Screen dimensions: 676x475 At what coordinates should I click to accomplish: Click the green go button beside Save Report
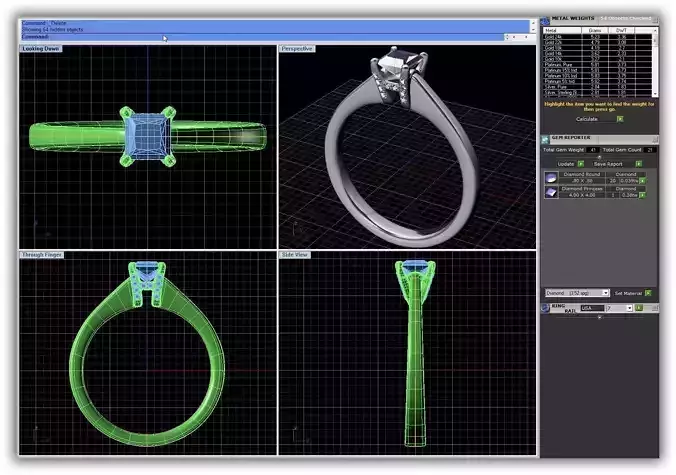[638, 164]
